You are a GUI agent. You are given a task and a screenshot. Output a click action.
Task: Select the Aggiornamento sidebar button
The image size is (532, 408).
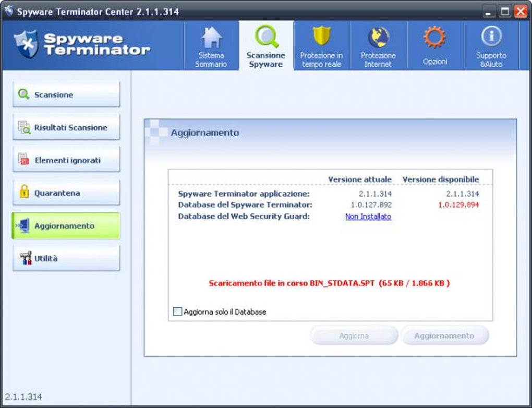66,226
